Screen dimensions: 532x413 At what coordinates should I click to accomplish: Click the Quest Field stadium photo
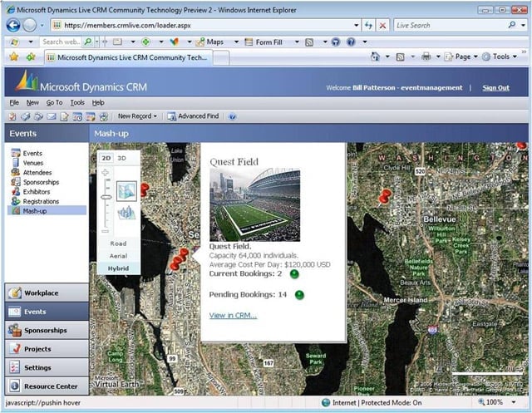255,204
